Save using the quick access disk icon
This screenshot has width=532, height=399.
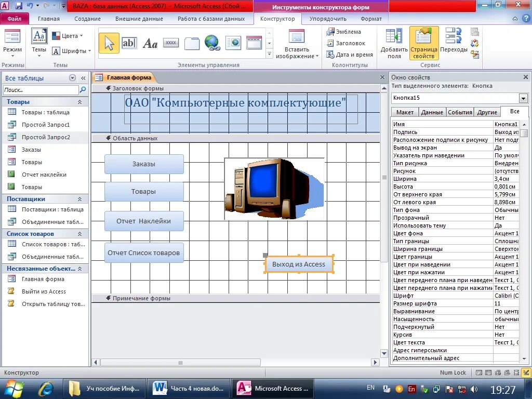point(19,6)
